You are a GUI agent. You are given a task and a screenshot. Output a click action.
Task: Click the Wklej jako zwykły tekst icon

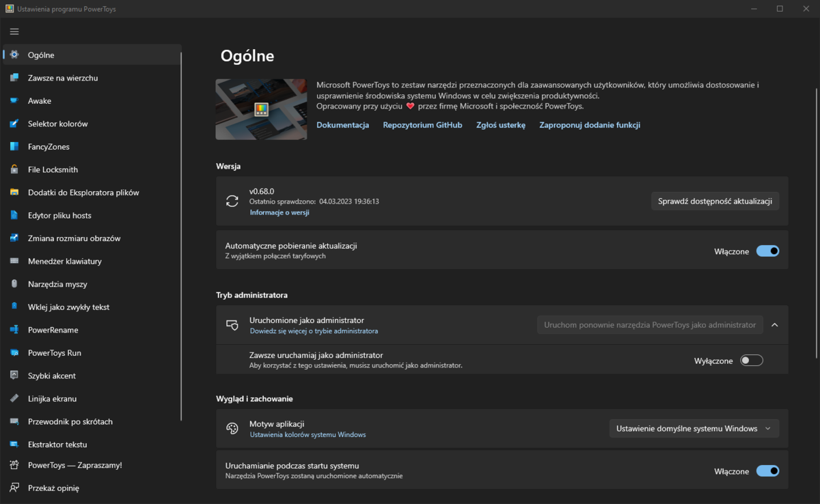(x=14, y=307)
